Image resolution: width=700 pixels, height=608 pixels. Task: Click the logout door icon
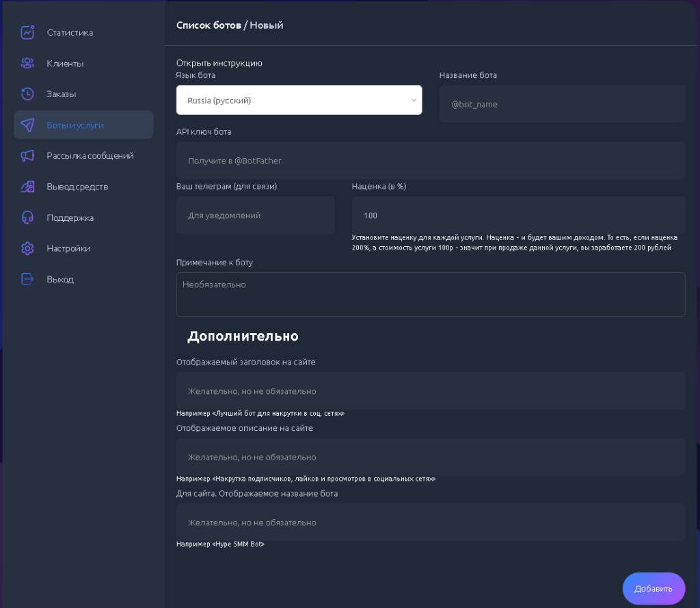pyautogui.click(x=27, y=279)
